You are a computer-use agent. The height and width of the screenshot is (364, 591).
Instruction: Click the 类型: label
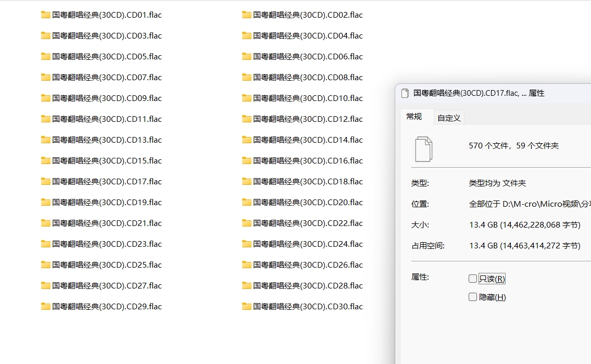click(x=420, y=183)
